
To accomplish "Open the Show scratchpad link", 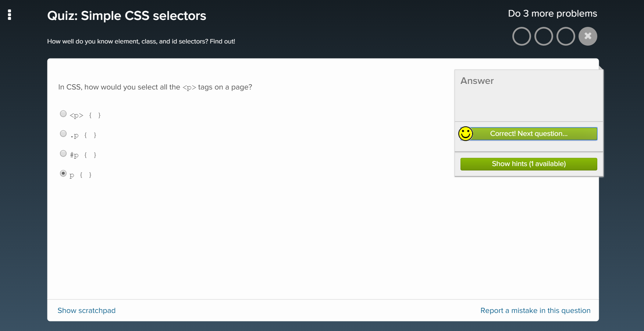I will [86, 310].
